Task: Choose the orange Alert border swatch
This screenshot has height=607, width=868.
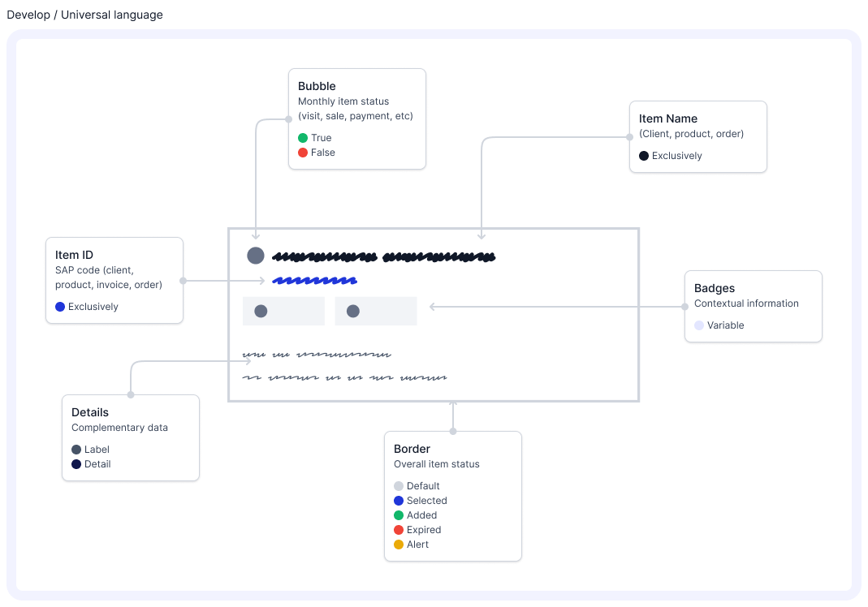Action: pyautogui.click(x=399, y=545)
